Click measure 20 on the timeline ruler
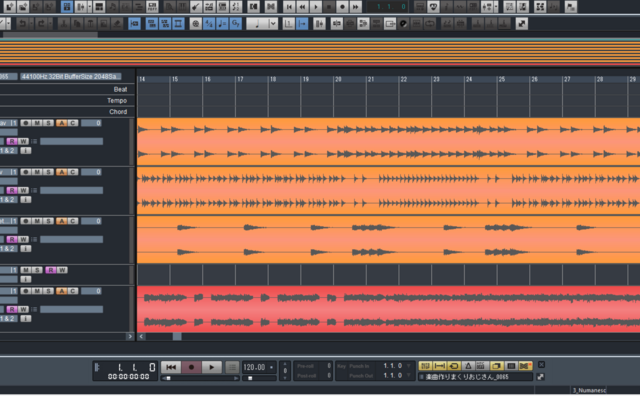The height and width of the screenshot is (396, 640). pyautogui.click(x=338, y=79)
